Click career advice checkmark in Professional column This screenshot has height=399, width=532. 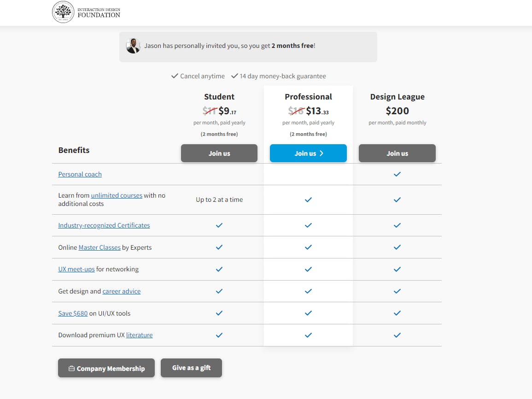coord(308,291)
